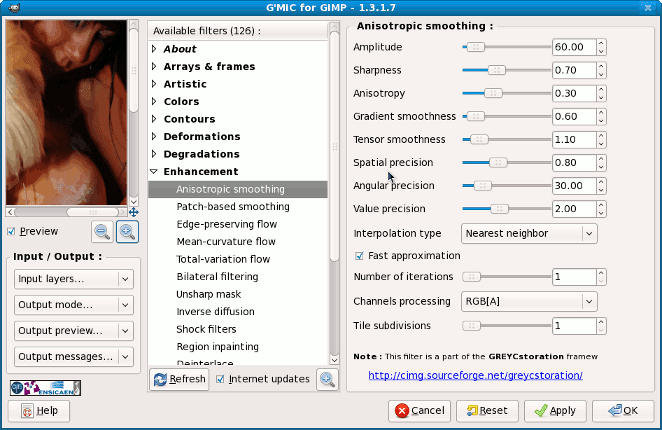This screenshot has width=662, height=430.
Task: Click the OK button
Action: tap(623, 411)
